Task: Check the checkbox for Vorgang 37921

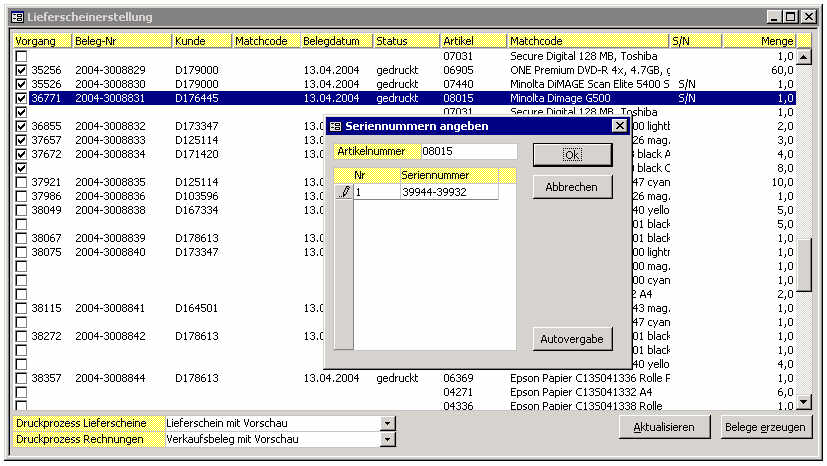Action: (21, 182)
